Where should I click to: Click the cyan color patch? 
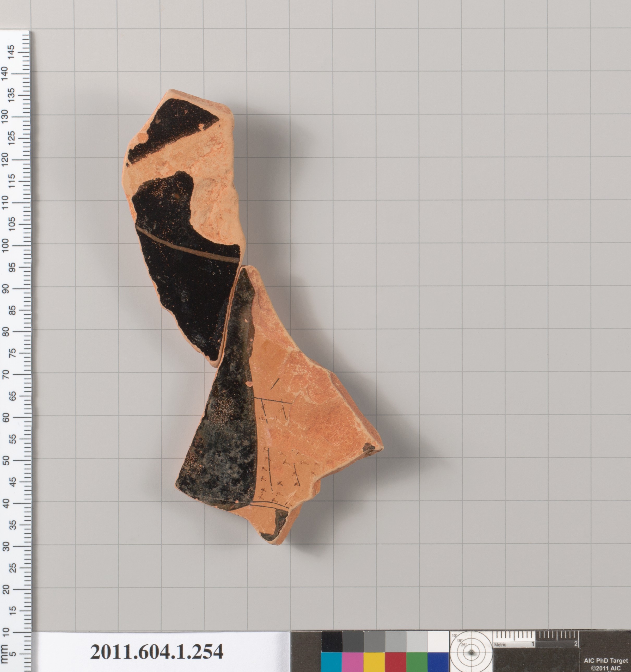331,662
